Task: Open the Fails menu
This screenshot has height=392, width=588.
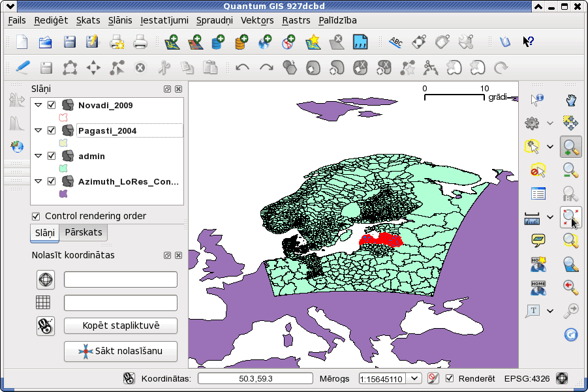Action: tap(17, 20)
